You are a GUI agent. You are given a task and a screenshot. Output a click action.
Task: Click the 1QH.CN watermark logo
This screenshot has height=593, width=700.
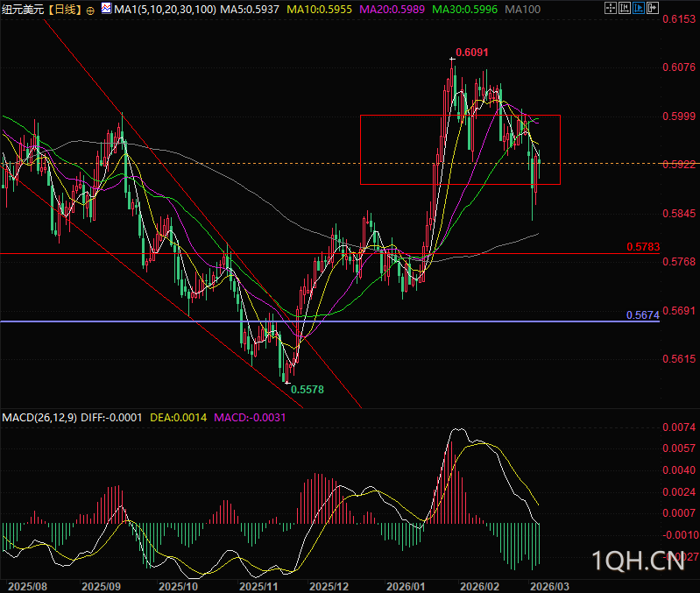pyautogui.click(x=637, y=560)
